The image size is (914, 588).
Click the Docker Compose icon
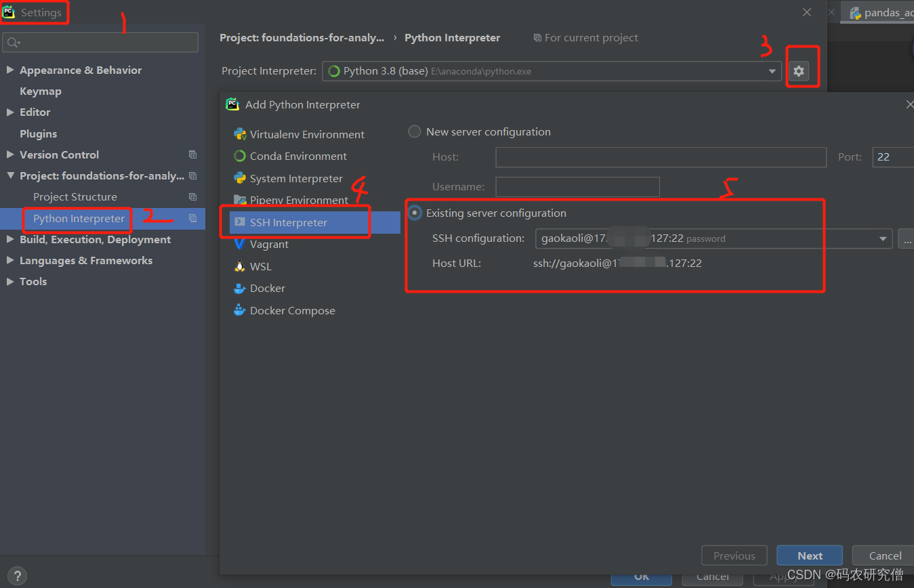coord(240,310)
